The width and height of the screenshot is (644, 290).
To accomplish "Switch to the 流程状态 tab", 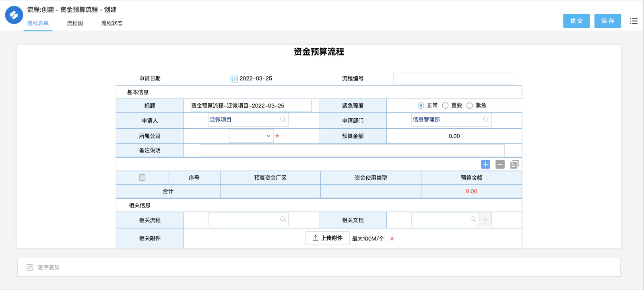I will pos(112,23).
